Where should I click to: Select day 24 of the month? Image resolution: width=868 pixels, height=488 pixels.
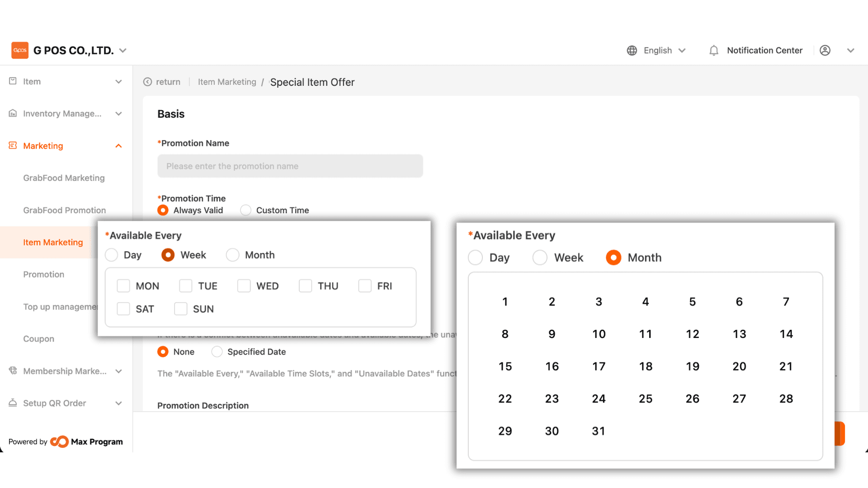[599, 399]
